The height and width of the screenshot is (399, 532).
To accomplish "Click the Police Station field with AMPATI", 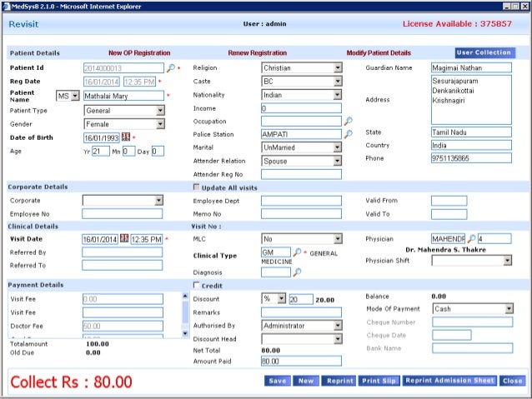I will (301, 134).
